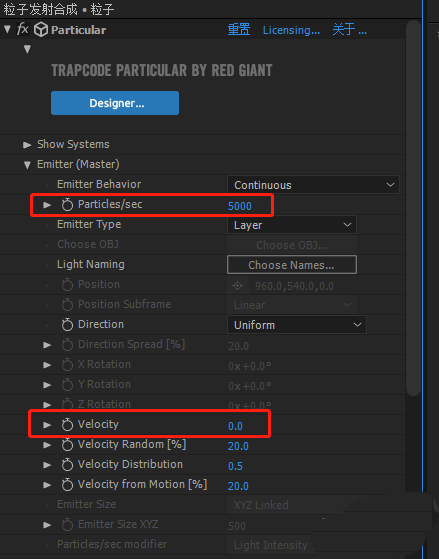Open the Direction Uniform dropdown
Image resolution: width=439 pixels, height=559 pixels.
coord(297,325)
